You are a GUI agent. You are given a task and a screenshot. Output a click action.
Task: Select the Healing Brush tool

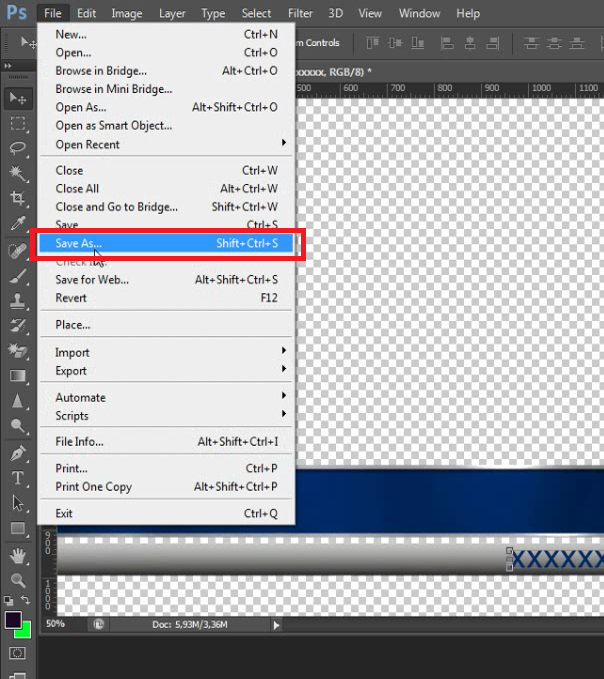[18, 251]
